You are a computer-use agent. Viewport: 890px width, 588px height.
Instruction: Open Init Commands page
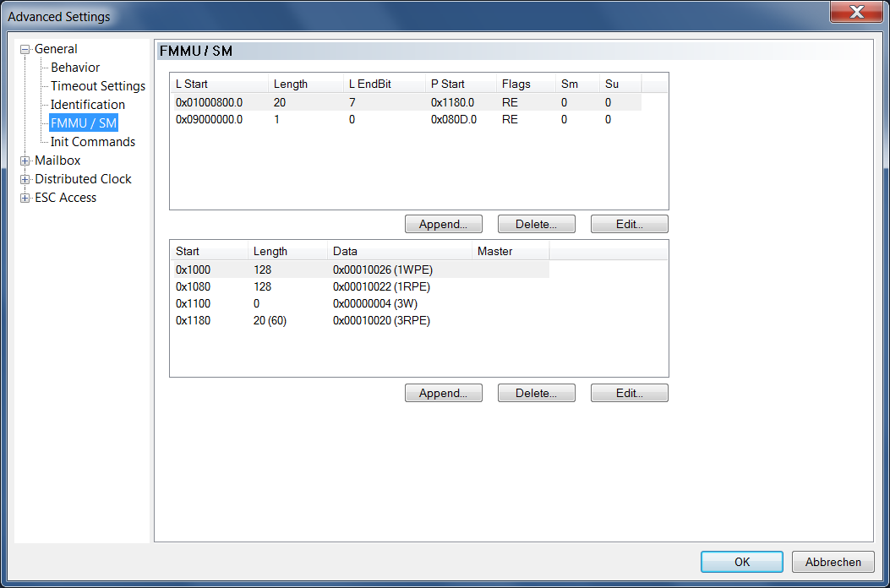(x=92, y=142)
